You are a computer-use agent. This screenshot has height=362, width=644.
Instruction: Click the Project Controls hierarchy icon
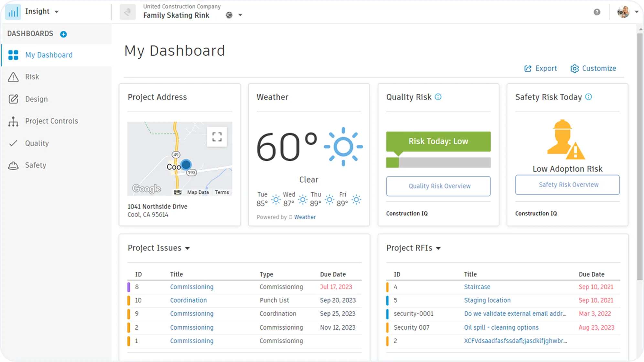point(13,121)
